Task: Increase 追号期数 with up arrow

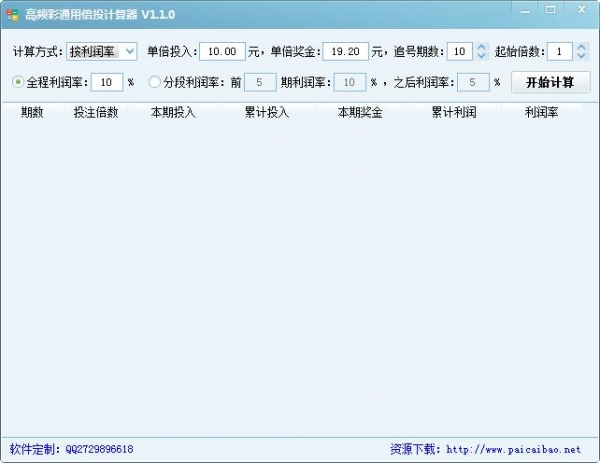Action: coord(481,47)
